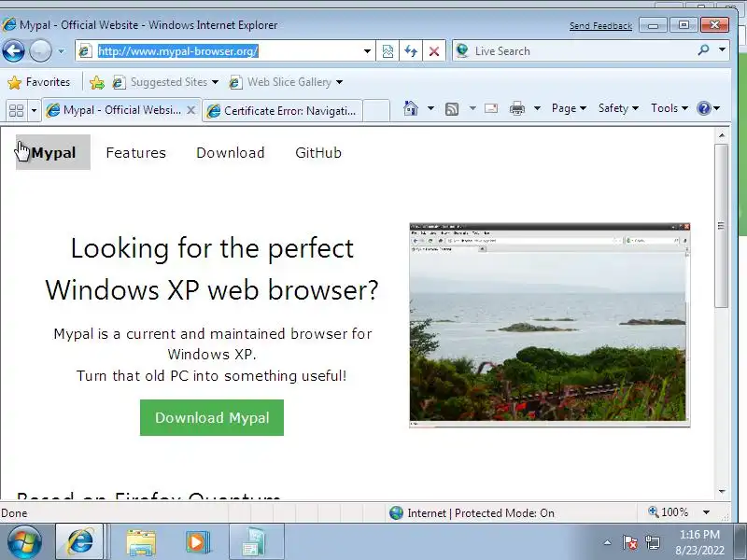Switch to Certificate Error tab
Viewport: 747px width, 560px height.
point(283,110)
